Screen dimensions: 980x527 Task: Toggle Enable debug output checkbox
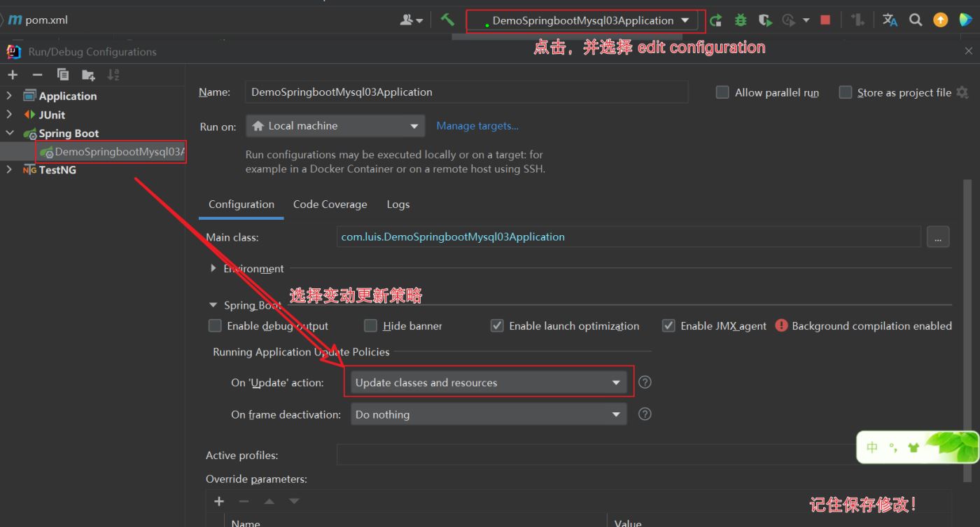tap(216, 326)
